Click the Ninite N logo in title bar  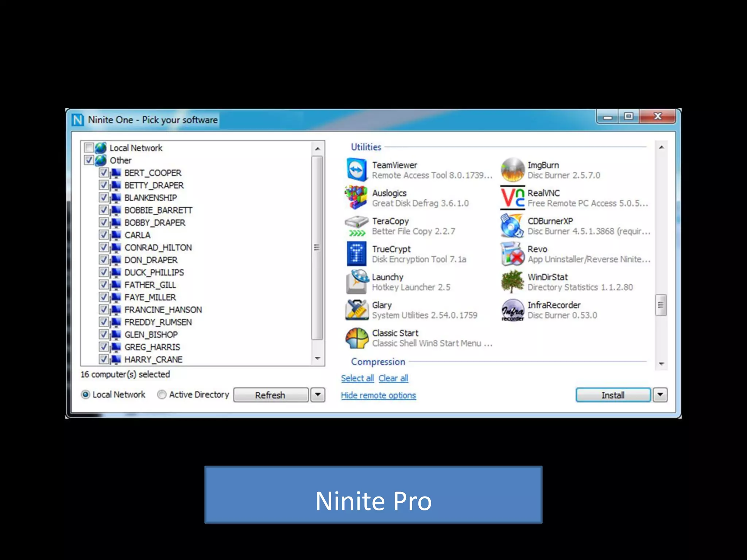coord(78,120)
